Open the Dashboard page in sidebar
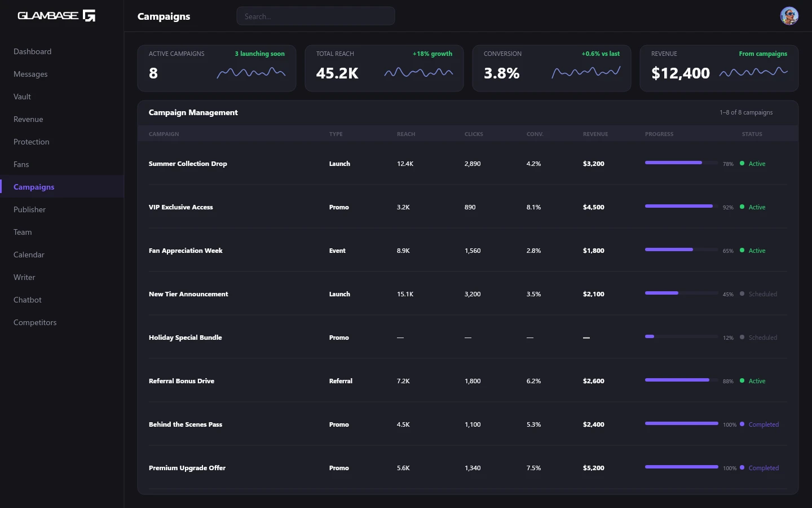Viewport: 812px width, 508px height. (33, 51)
